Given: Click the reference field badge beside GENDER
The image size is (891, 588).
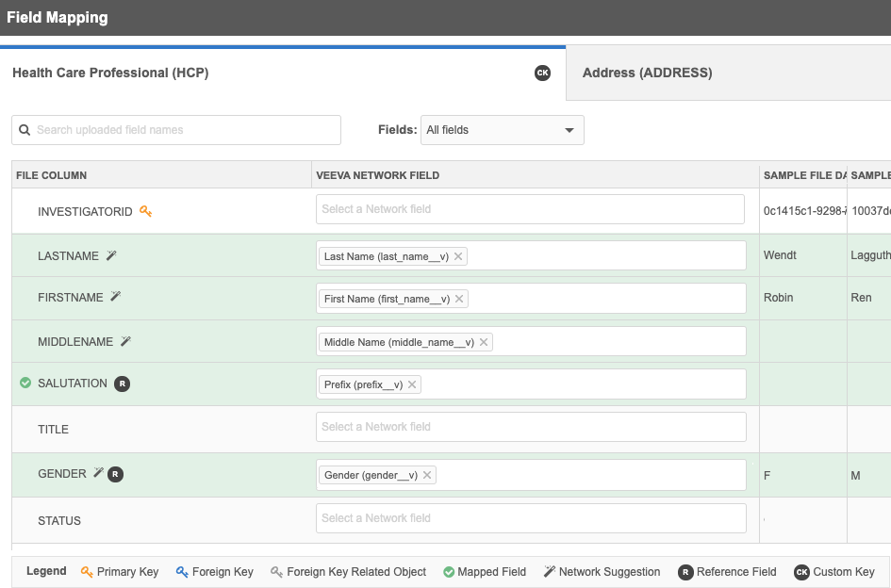Looking at the screenshot, I should click(x=115, y=474).
